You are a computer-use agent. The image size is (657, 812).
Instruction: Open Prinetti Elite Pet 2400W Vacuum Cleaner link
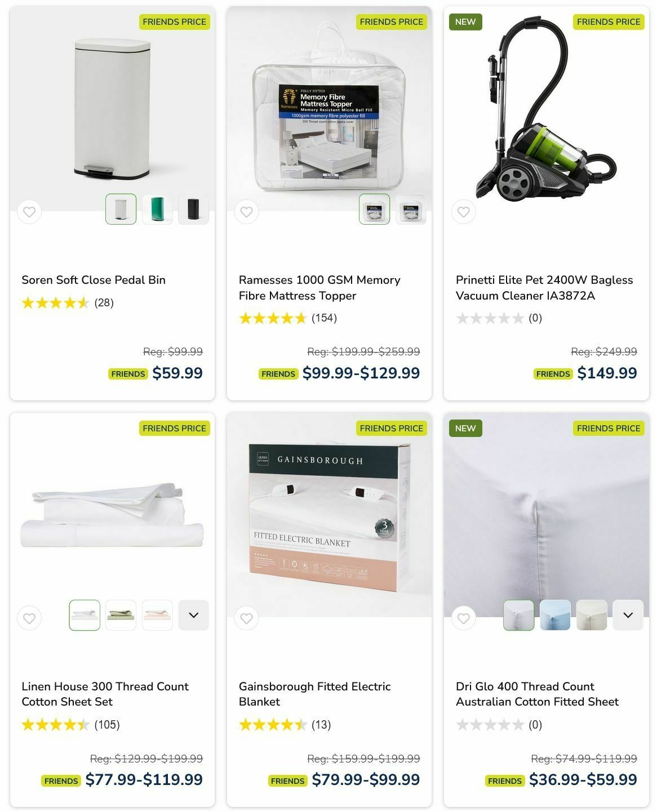click(x=544, y=288)
